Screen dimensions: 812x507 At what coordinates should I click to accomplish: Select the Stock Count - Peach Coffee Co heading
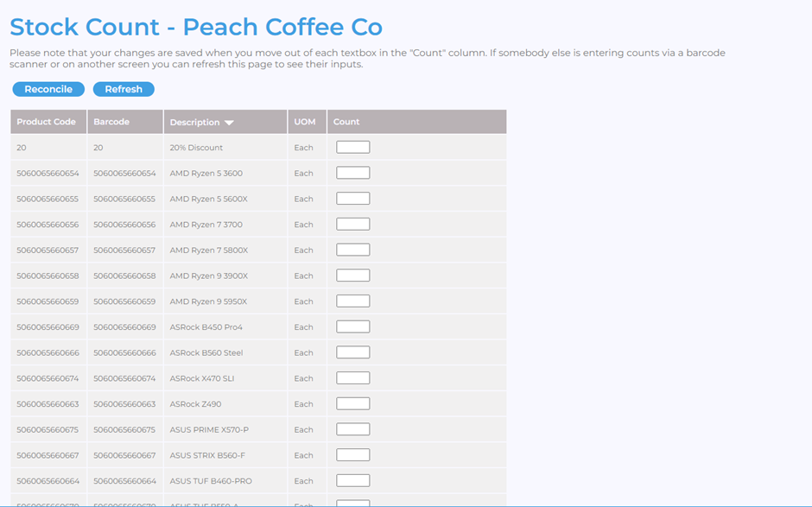coord(196,27)
